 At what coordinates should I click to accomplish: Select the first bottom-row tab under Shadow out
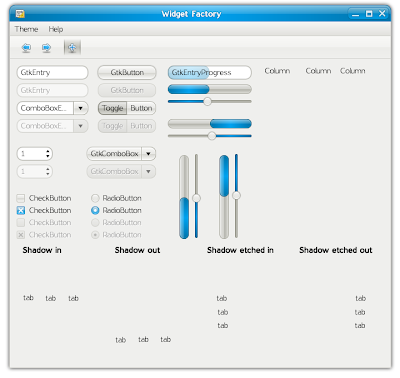coord(120,340)
